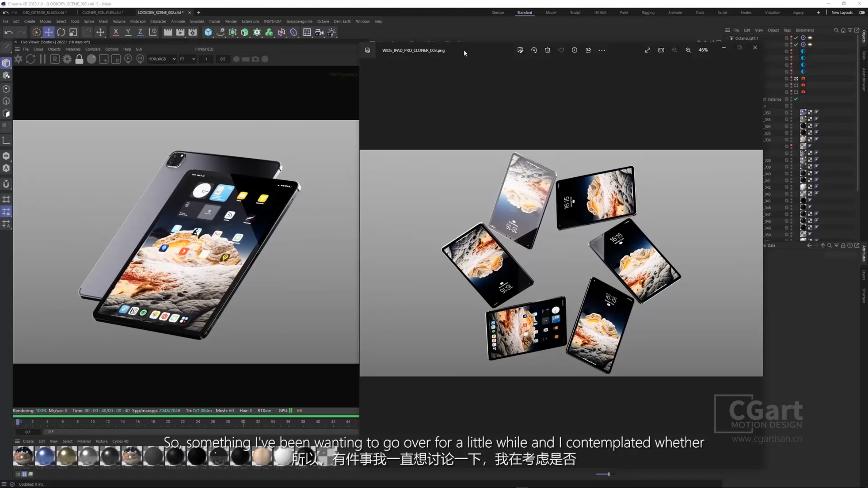Open Bookmarks menu in Object Manager
The width and height of the screenshot is (868, 488).
[x=805, y=30]
